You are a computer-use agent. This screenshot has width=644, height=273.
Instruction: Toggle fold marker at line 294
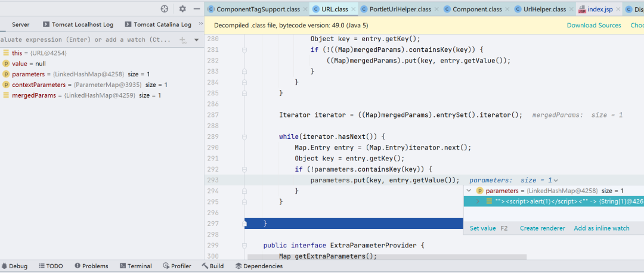click(244, 191)
